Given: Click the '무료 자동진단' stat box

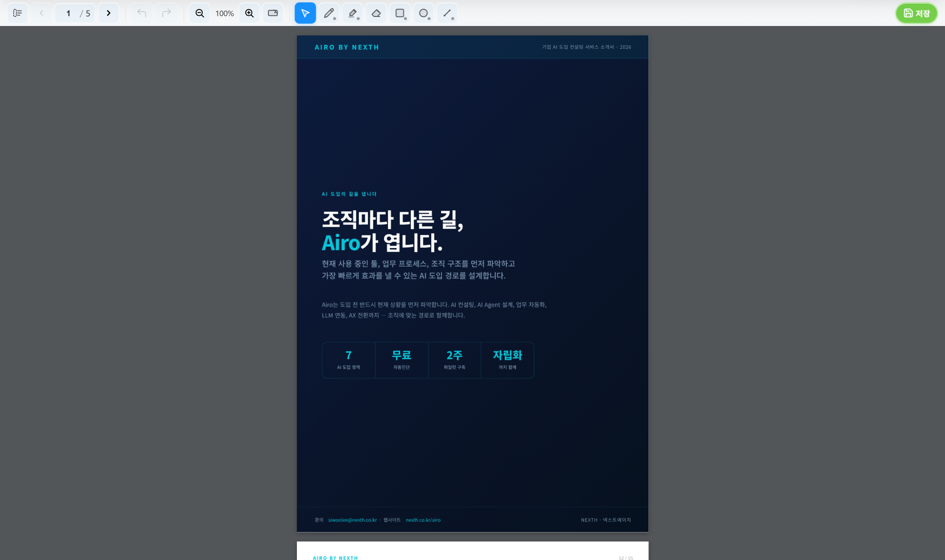Looking at the screenshot, I should pyautogui.click(x=402, y=360).
